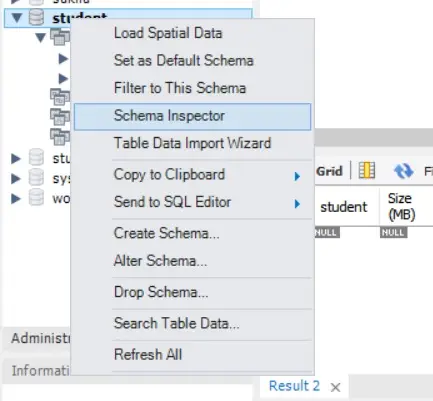Viewport: 433px width, 401px height.
Task: Click the student column header
Action: point(344,207)
